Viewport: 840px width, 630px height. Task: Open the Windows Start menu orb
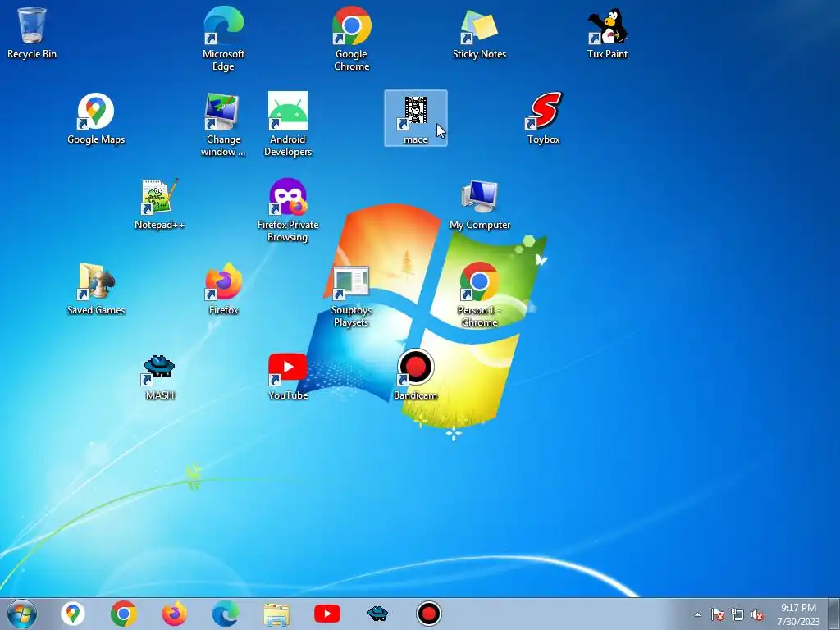pyautogui.click(x=22, y=614)
